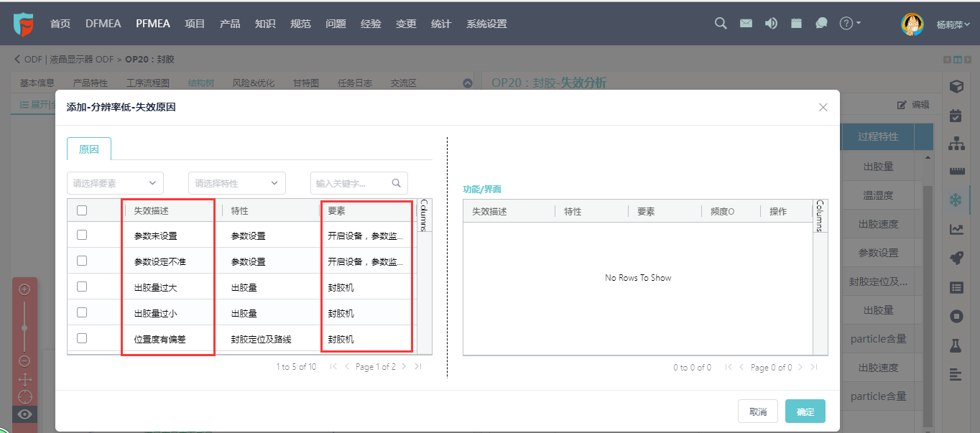Click the speaker announcement icon
Image resolution: width=980 pixels, height=433 pixels.
(771, 23)
